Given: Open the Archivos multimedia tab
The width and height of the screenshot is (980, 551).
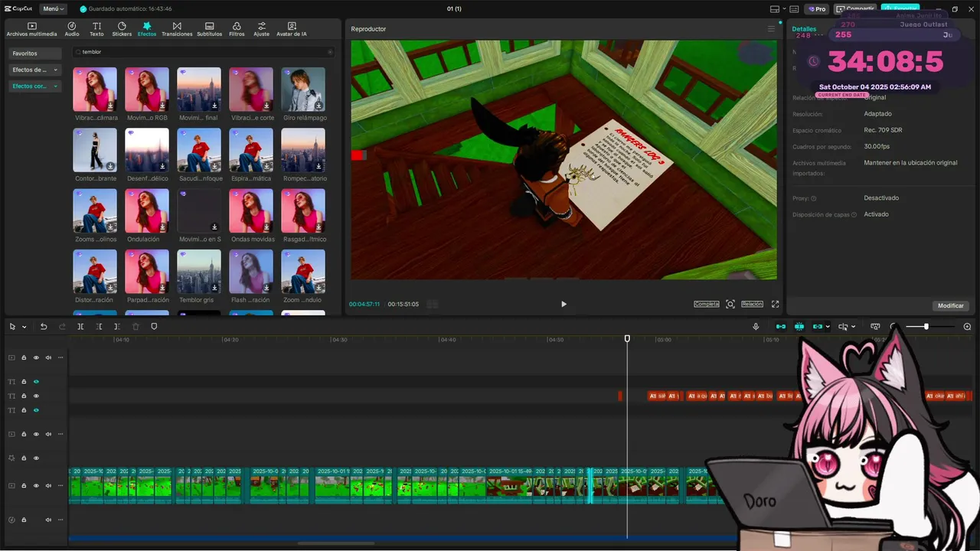Looking at the screenshot, I should [31, 29].
